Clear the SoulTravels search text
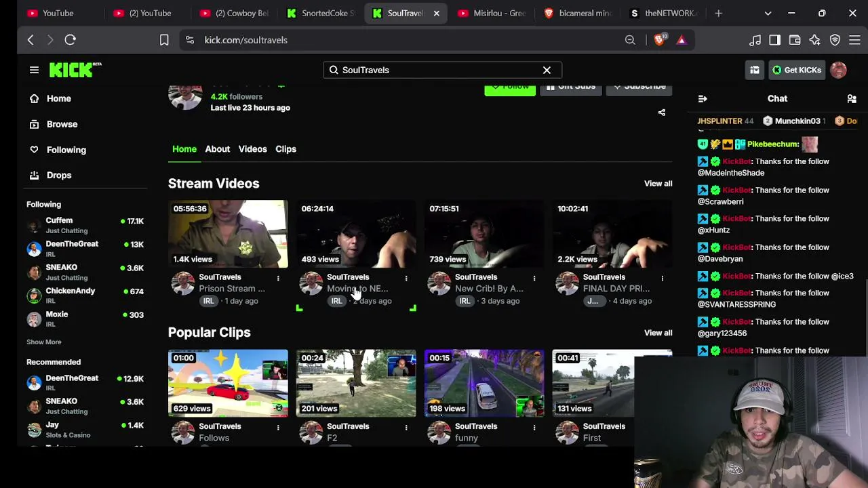The image size is (868, 488). point(547,70)
